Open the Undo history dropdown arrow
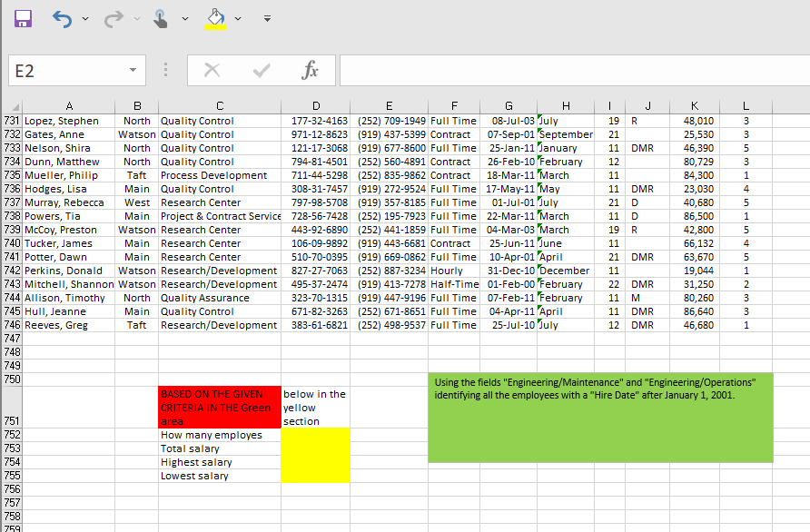 click(85, 18)
